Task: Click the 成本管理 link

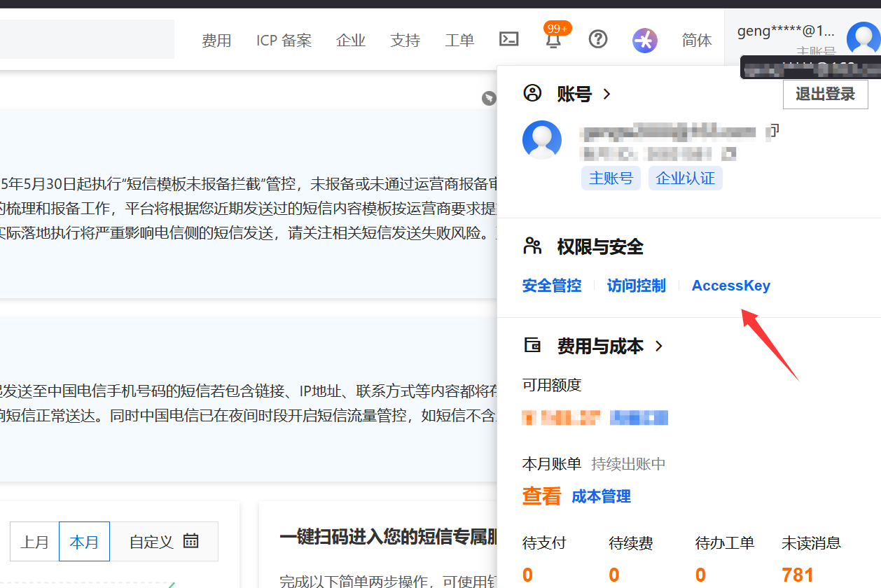Action: pyautogui.click(x=601, y=496)
